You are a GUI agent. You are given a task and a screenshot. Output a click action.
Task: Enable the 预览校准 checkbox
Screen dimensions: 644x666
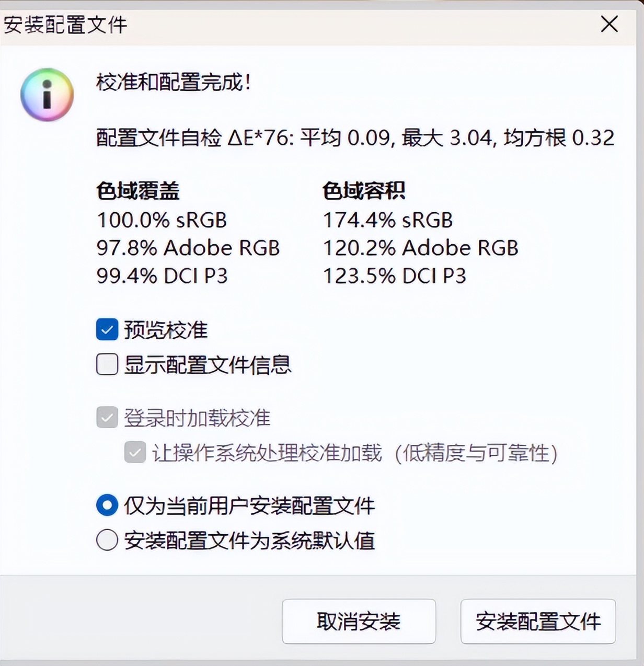click(x=107, y=330)
